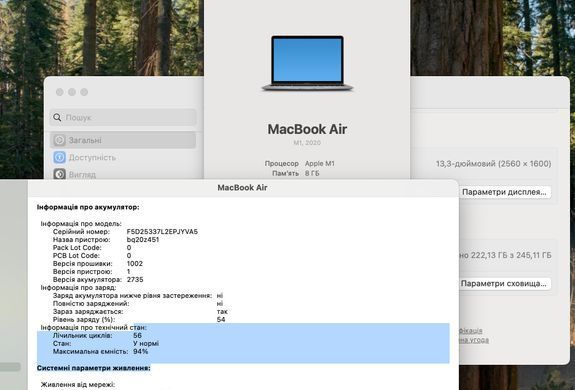The image size is (575, 390).
Task: Click the M1, 2020 model subtitle
Action: pos(307,143)
